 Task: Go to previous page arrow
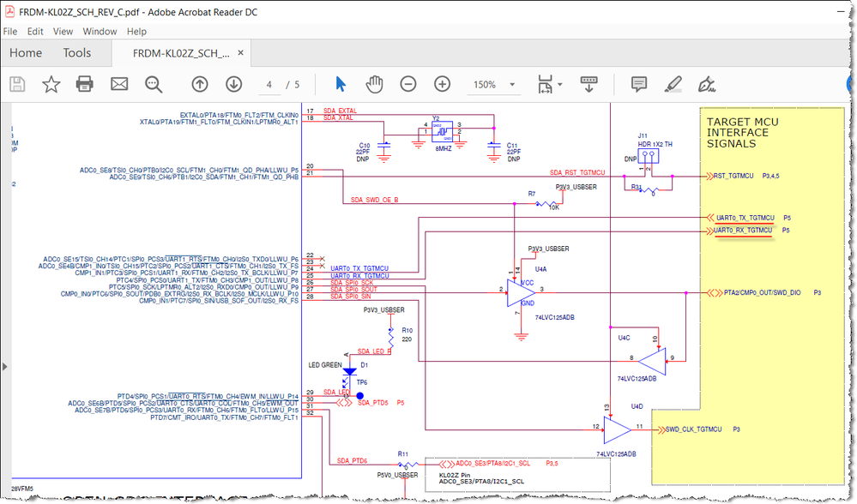pos(200,84)
